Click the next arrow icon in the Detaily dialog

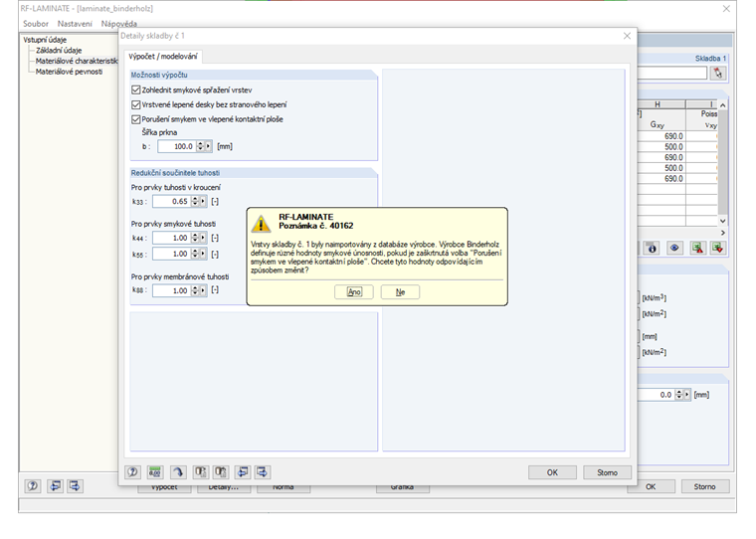click(263, 472)
